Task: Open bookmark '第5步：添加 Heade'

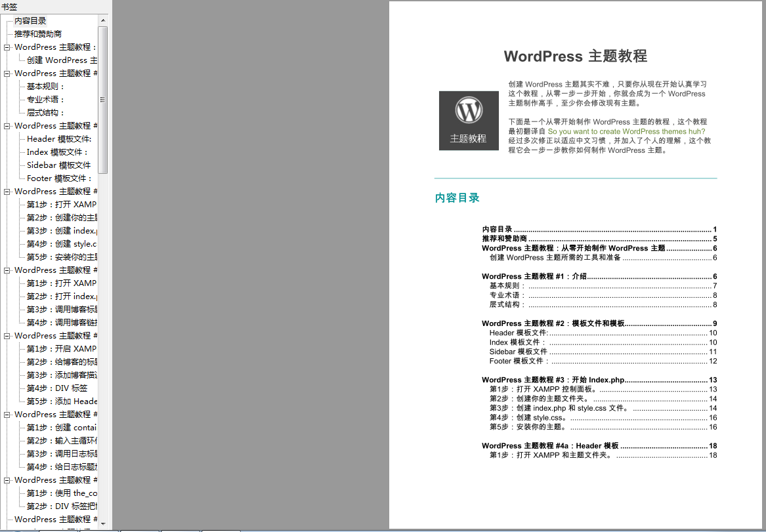Action: [x=62, y=401]
